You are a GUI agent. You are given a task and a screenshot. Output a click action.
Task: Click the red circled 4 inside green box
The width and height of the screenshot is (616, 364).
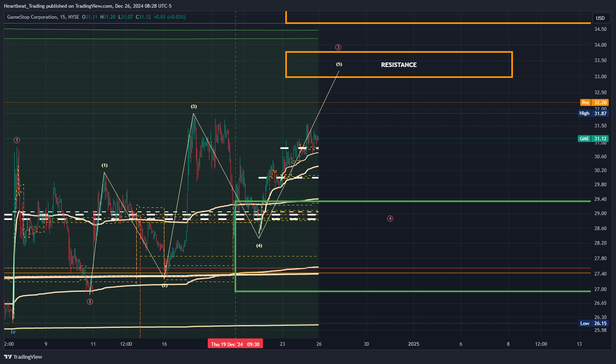pyautogui.click(x=390, y=218)
